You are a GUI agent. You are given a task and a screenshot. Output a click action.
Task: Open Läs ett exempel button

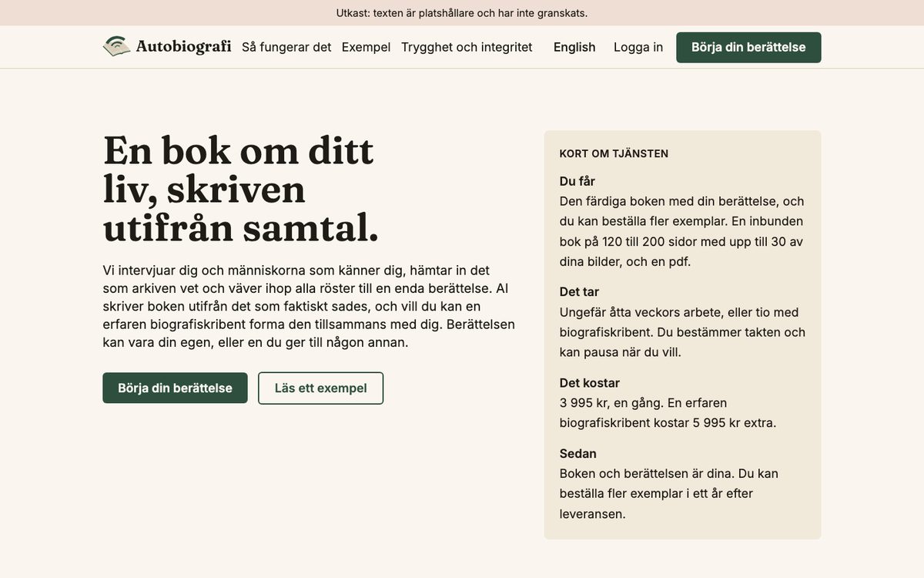tap(320, 388)
